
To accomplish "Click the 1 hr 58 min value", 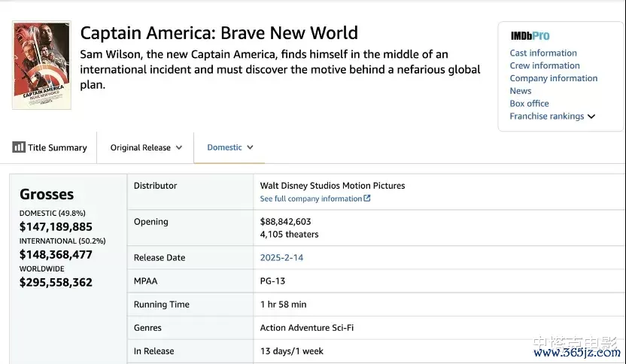I will point(284,305).
